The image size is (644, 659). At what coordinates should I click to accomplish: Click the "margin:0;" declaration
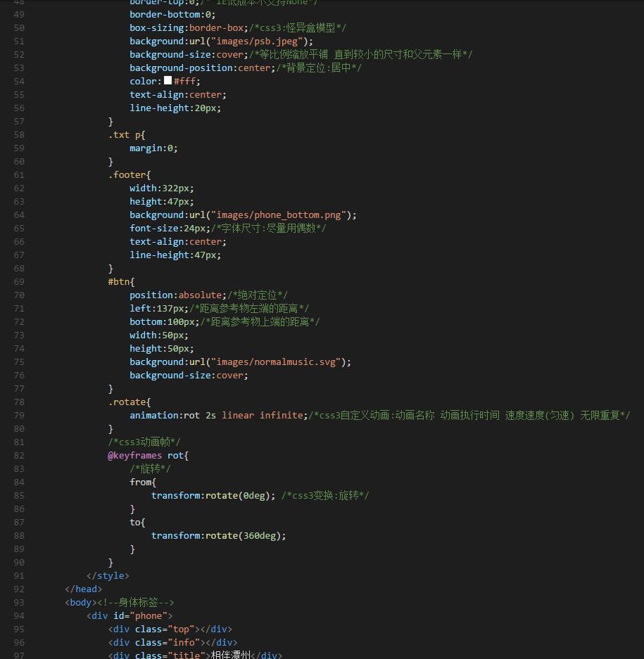[153, 148]
